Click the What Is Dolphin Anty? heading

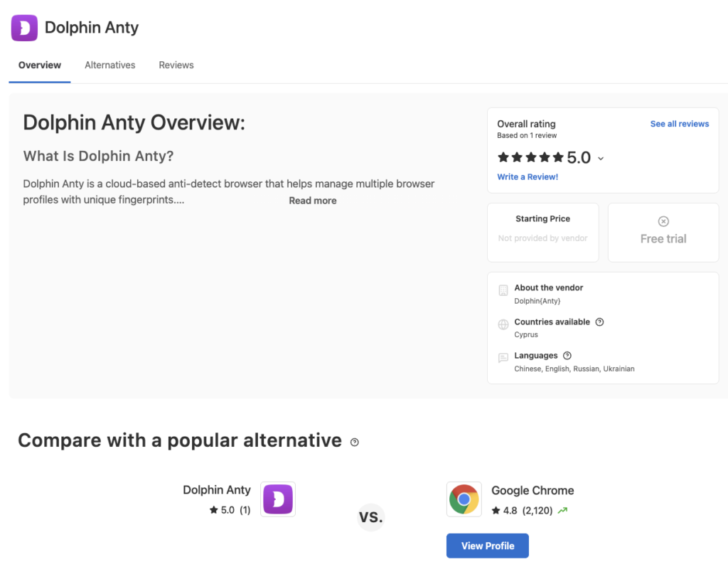click(x=98, y=157)
